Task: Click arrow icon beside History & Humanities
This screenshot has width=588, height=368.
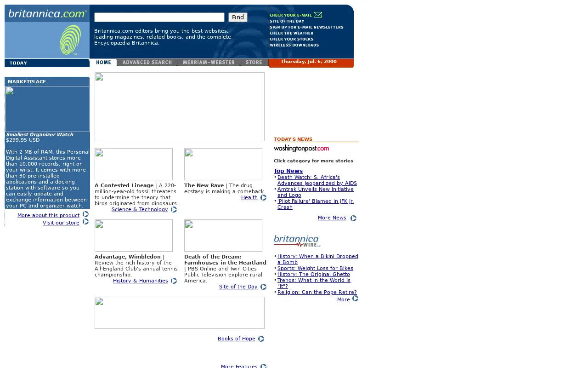Action: [x=174, y=281]
